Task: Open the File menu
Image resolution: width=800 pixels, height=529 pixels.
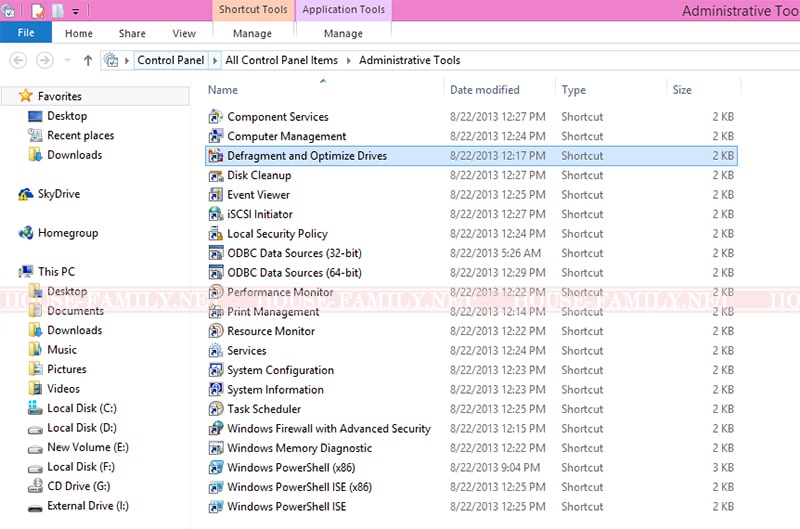Action: 26,33
